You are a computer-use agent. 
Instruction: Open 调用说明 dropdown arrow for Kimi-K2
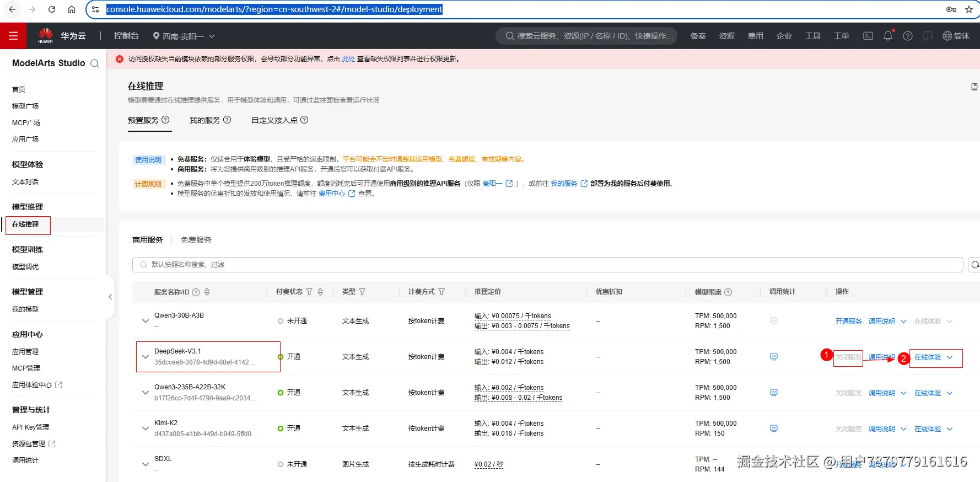pyautogui.click(x=903, y=429)
